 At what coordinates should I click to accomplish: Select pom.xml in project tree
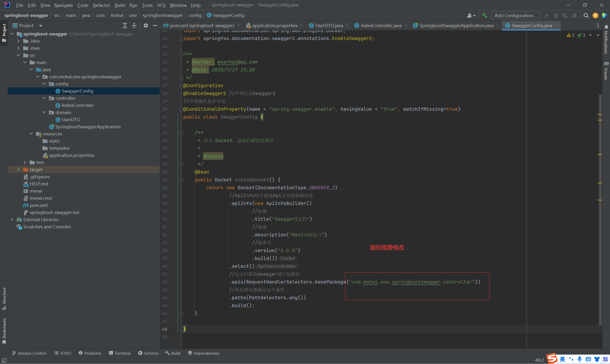(x=39, y=205)
